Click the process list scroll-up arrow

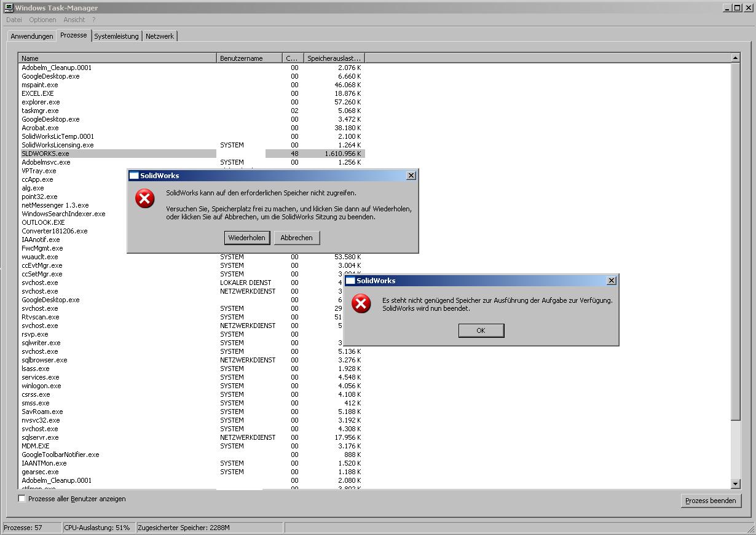pos(735,58)
